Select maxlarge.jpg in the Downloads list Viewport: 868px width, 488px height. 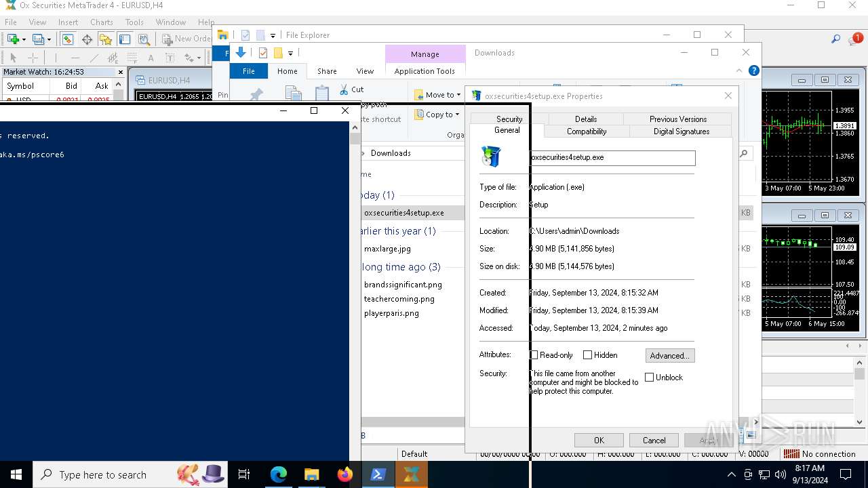(x=387, y=249)
